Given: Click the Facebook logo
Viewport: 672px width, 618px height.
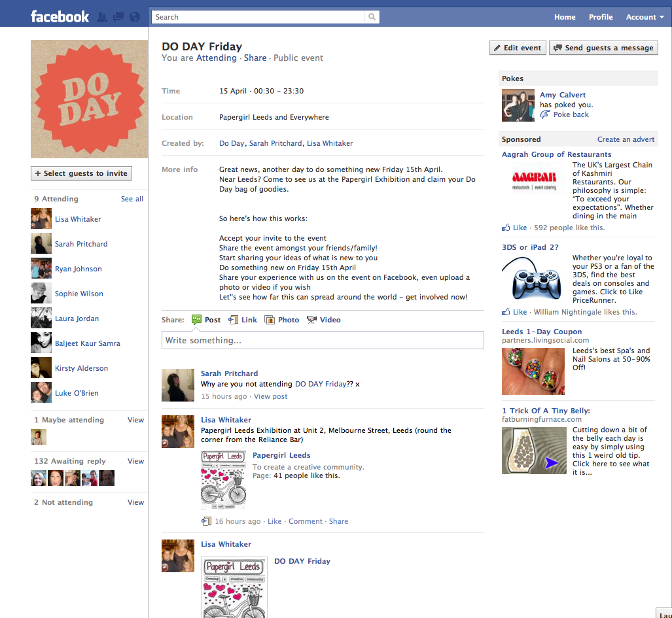Looking at the screenshot, I should (60, 17).
